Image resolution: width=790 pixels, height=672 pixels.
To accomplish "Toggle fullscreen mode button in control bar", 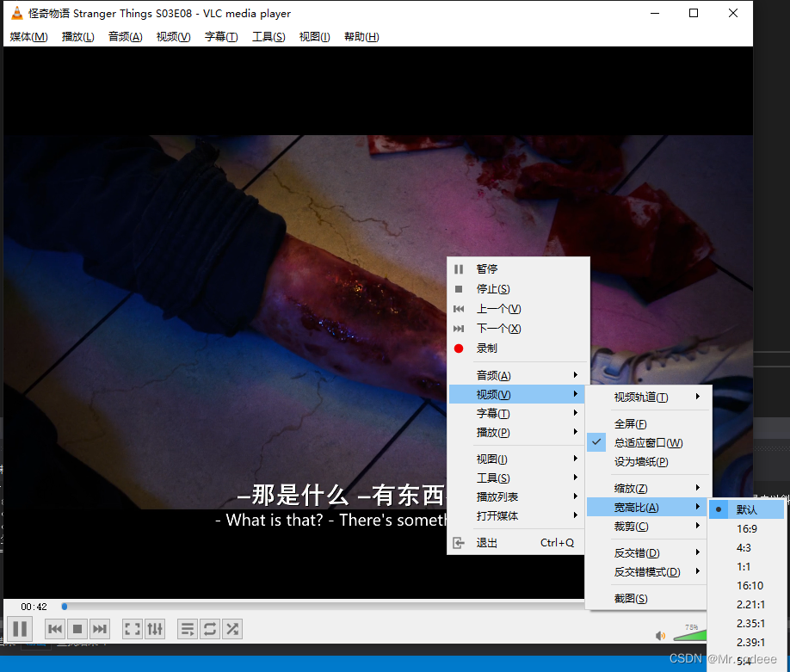I will 133,629.
